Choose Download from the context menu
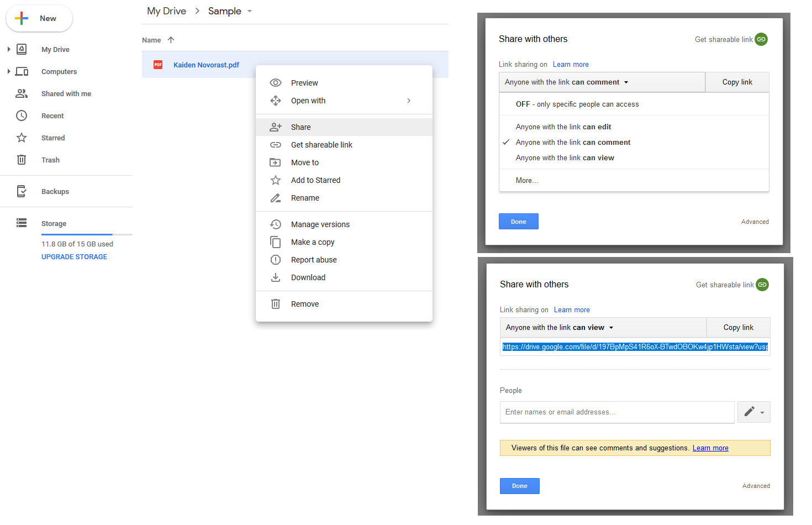The image size is (812, 525). [308, 278]
